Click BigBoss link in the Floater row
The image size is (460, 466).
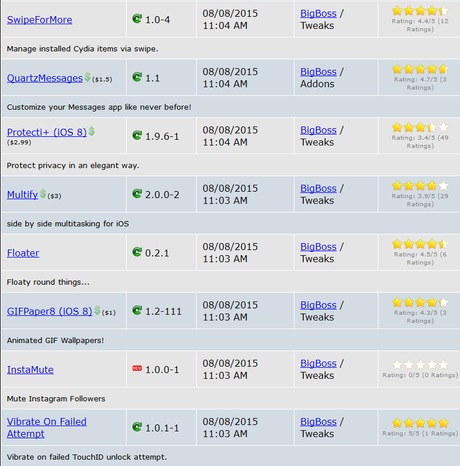point(318,247)
